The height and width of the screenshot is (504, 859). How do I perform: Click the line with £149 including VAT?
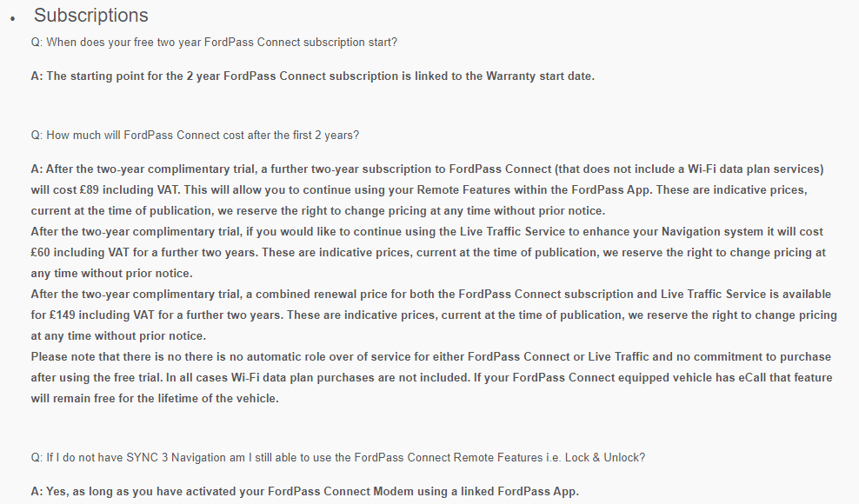click(434, 315)
